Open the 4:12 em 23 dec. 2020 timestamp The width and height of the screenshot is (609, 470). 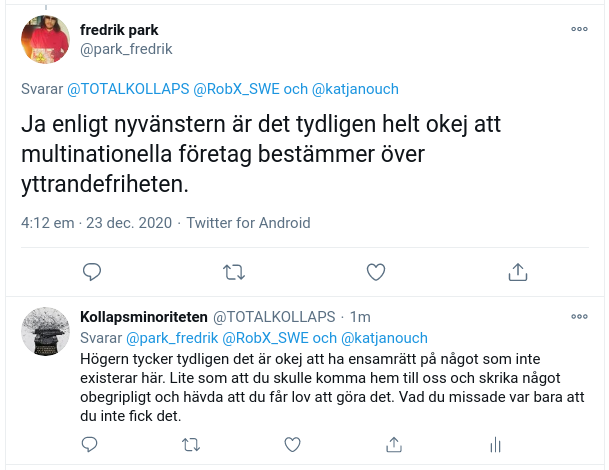pos(96,223)
